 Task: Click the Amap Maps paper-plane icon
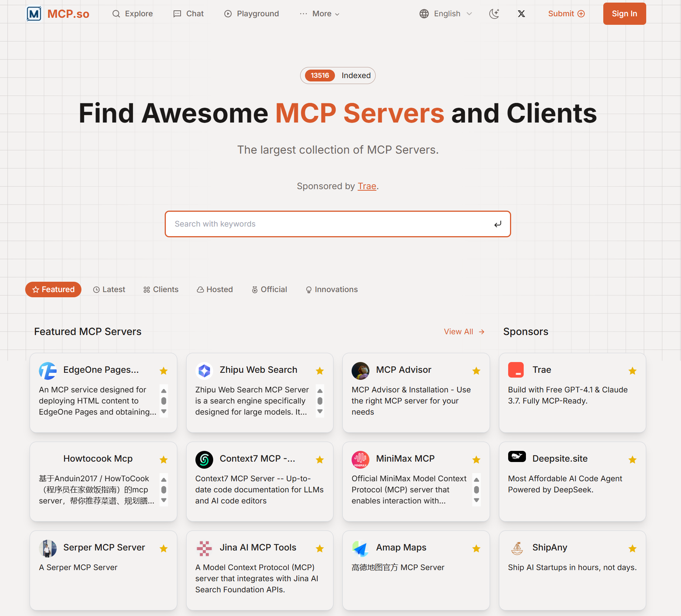[360, 548]
